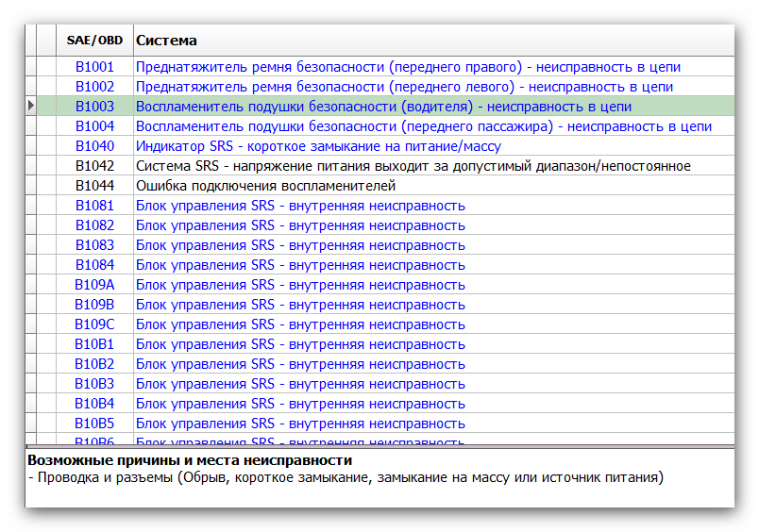Image resolution: width=759 pixels, height=532 pixels.
Task: Click the driver airbag igniter description
Action: (383, 107)
